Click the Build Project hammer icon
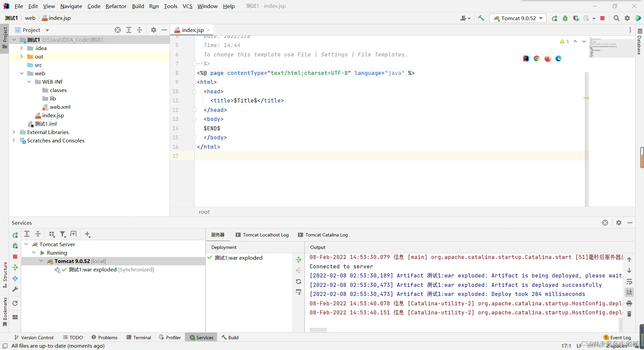The height and width of the screenshot is (350, 644). coord(481,18)
